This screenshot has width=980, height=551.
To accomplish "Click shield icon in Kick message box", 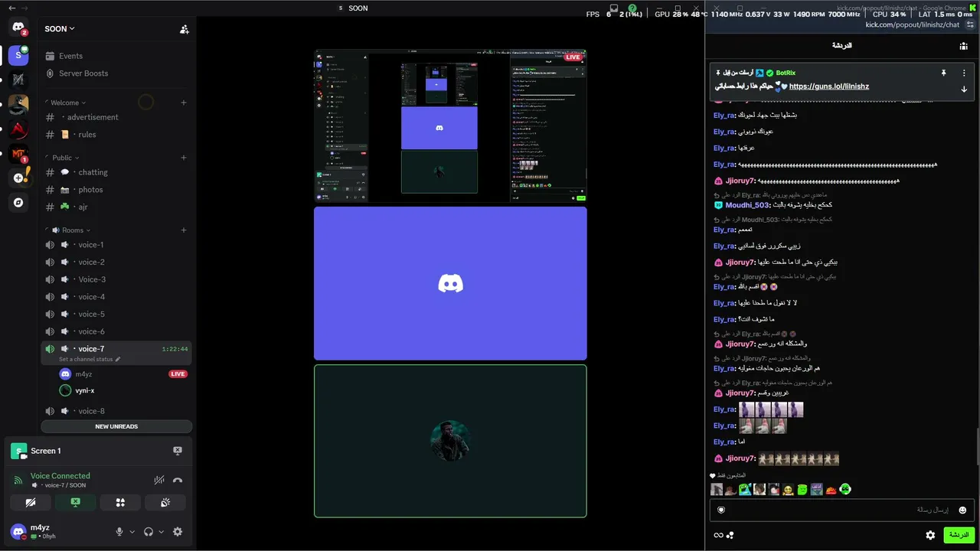I will pos(720,510).
